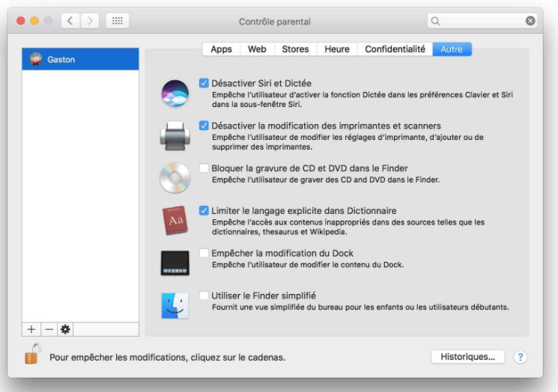Click the Dictionary book icon
This screenshot has height=392, width=558.
(x=175, y=221)
